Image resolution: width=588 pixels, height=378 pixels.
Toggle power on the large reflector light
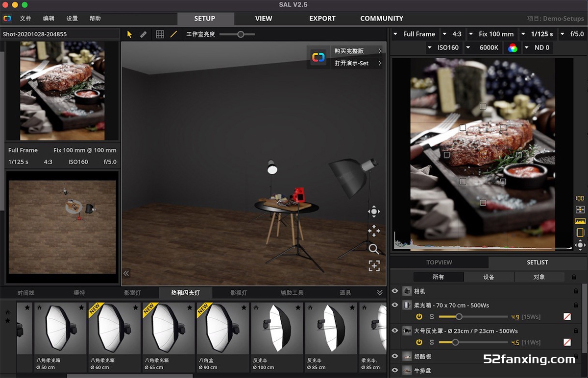(419, 342)
